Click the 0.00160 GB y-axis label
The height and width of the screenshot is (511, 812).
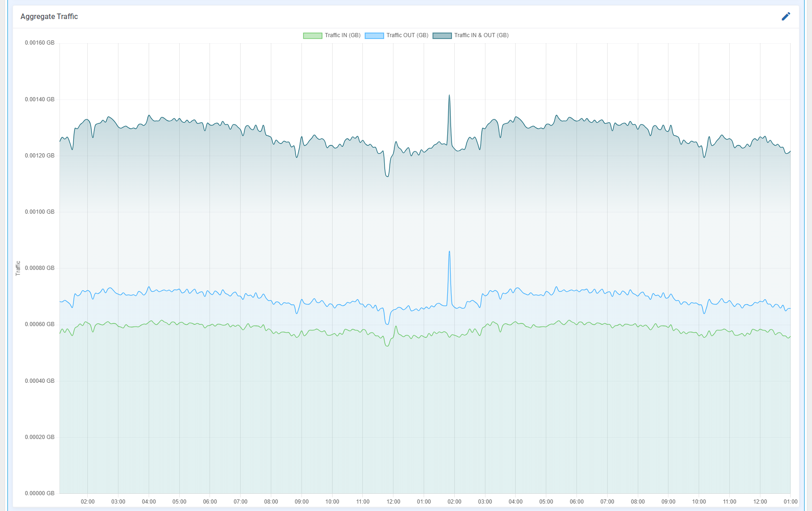pyautogui.click(x=39, y=43)
